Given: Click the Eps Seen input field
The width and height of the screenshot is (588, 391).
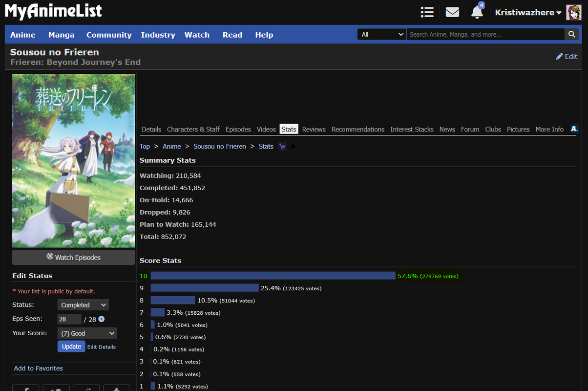Looking at the screenshot, I should [69, 319].
